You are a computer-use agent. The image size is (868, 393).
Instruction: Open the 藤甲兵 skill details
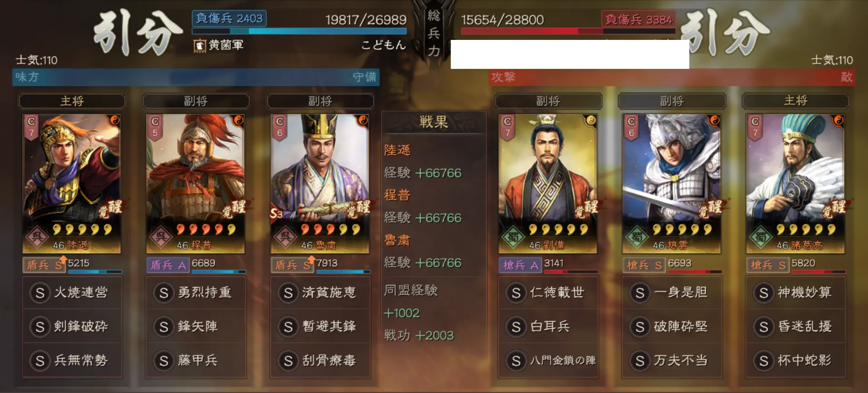coord(196,360)
